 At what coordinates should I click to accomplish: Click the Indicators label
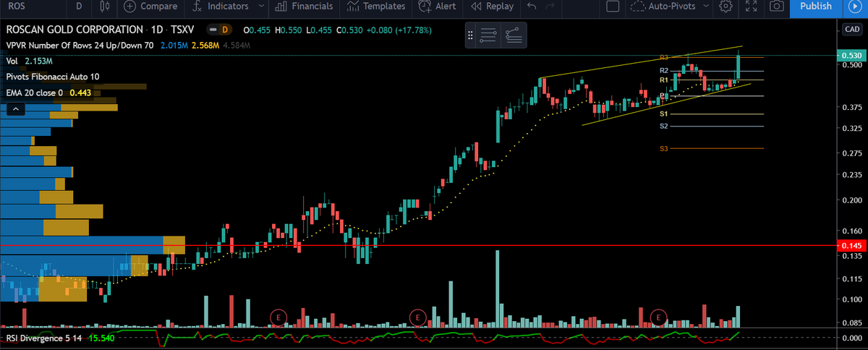pyautogui.click(x=228, y=7)
